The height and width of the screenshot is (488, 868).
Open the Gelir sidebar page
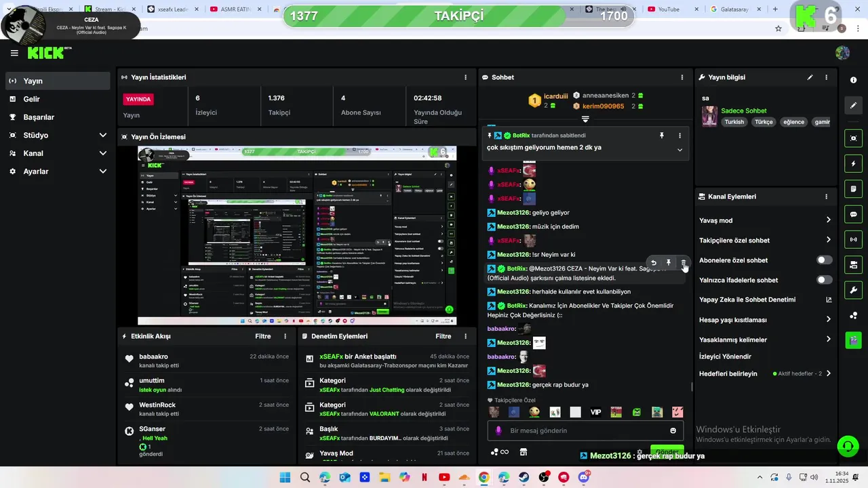[58, 99]
